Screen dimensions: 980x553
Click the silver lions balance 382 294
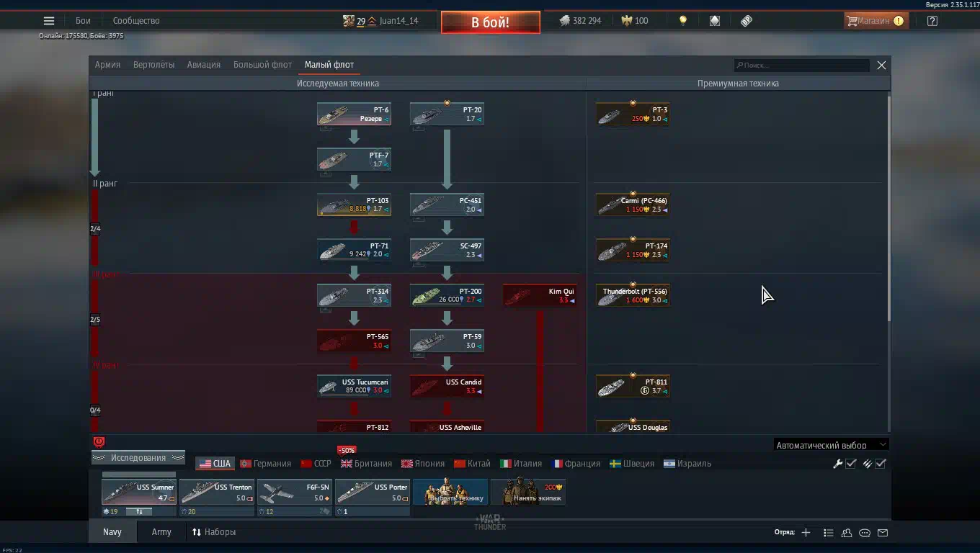tap(580, 21)
